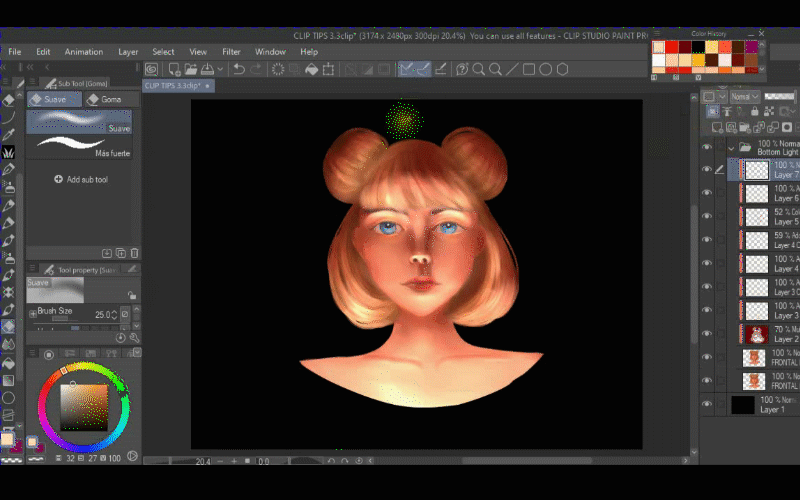Hide Layer 2 with its eye icon
800x500 pixels.
(707, 333)
